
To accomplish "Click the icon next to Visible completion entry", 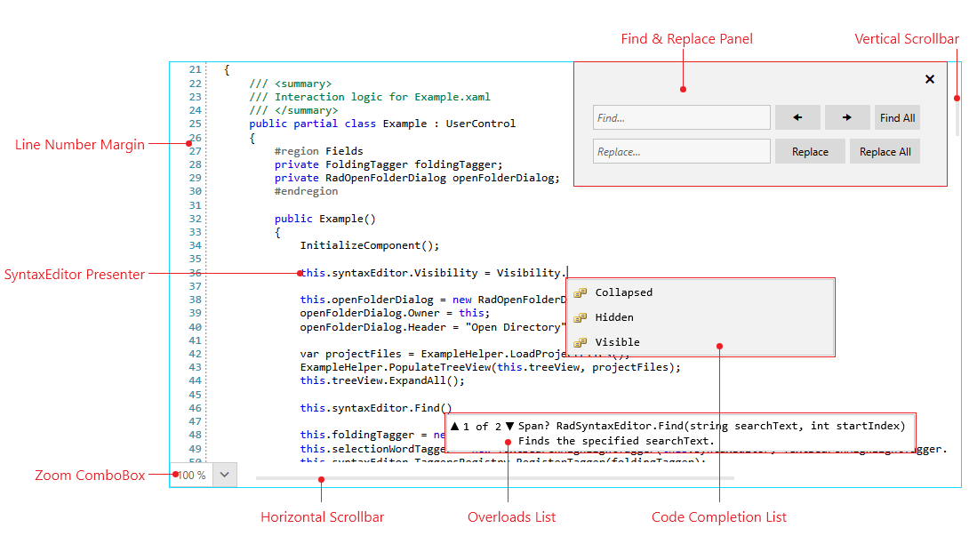I will 582,341.
